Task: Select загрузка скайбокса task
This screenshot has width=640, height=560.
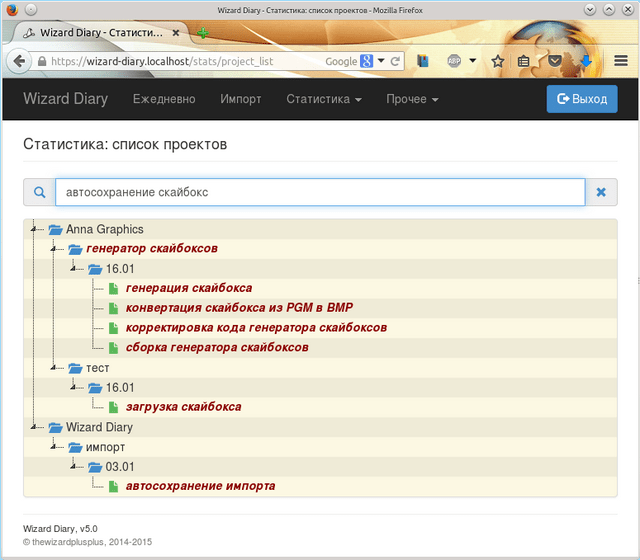Action: coord(184,407)
